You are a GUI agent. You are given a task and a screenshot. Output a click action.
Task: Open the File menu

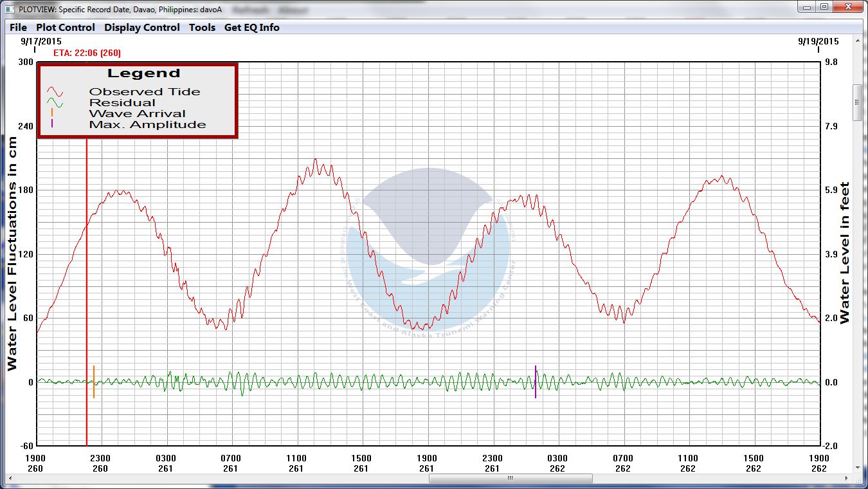pos(19,27)
